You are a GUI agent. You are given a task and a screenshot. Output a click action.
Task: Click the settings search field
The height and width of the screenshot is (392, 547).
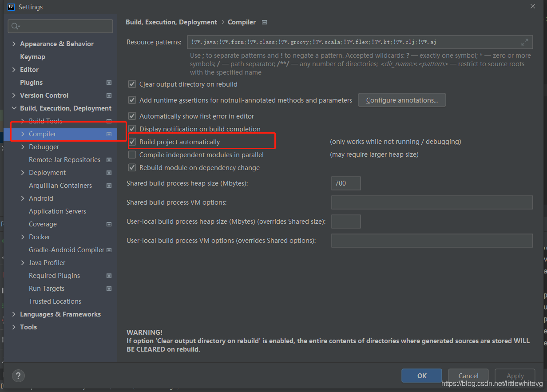[60, 26]
